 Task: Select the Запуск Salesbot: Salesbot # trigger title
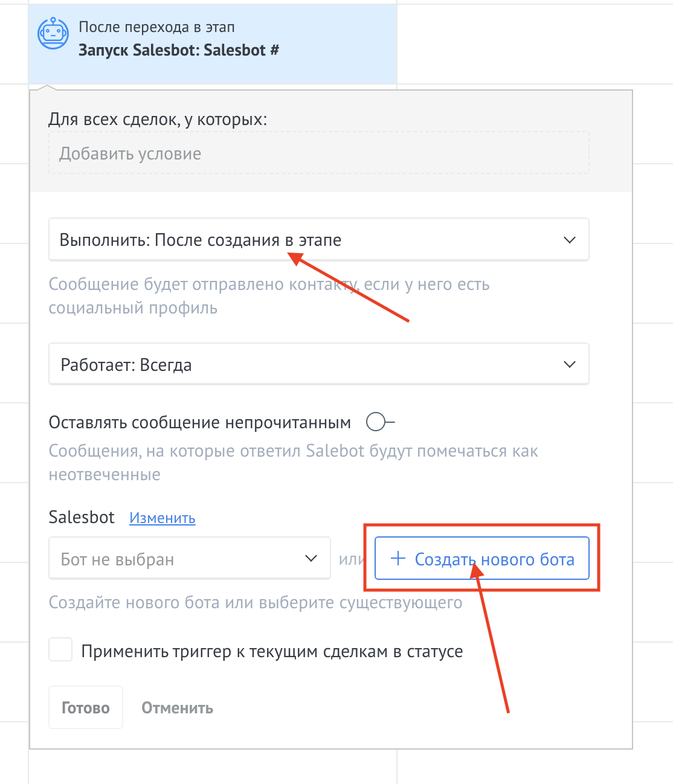pyautogui.click(x=179, y=50)
